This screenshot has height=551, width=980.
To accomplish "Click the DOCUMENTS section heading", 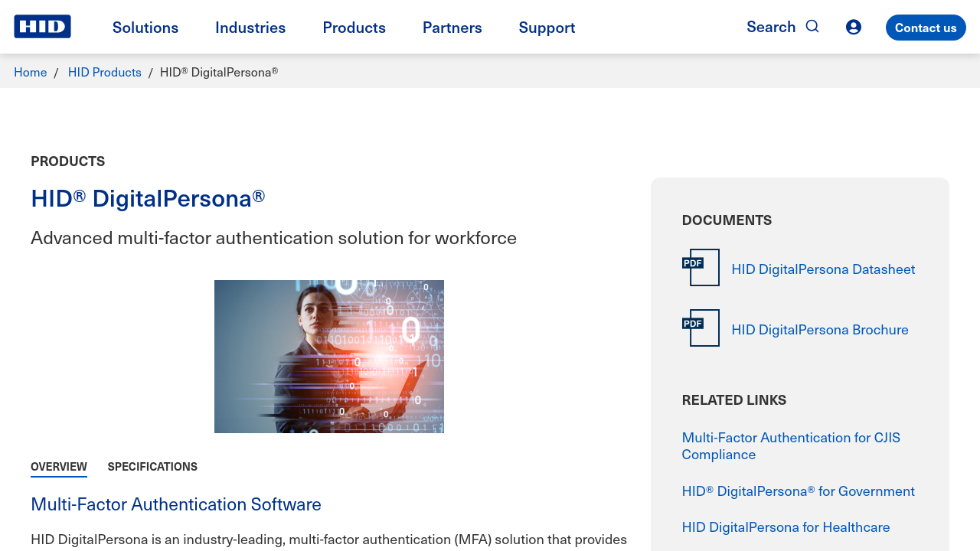I will (727, 220).
